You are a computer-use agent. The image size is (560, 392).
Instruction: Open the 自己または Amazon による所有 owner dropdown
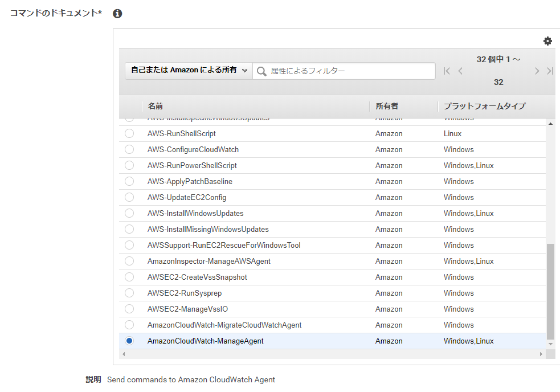click(189, 71)
